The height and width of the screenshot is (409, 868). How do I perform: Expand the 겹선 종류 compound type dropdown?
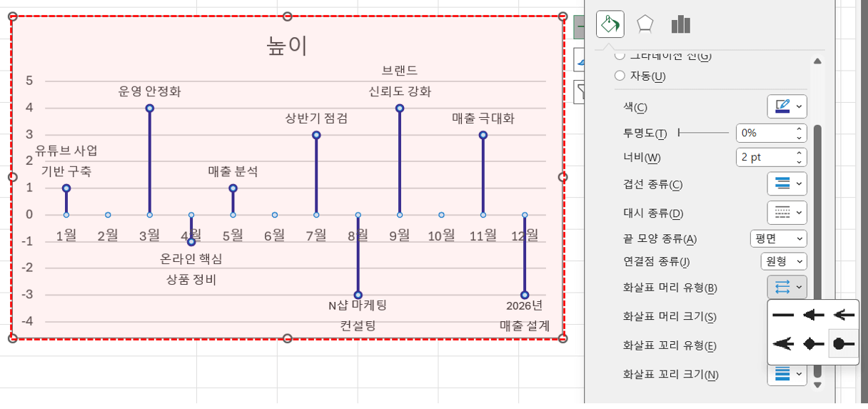(787, 183)
